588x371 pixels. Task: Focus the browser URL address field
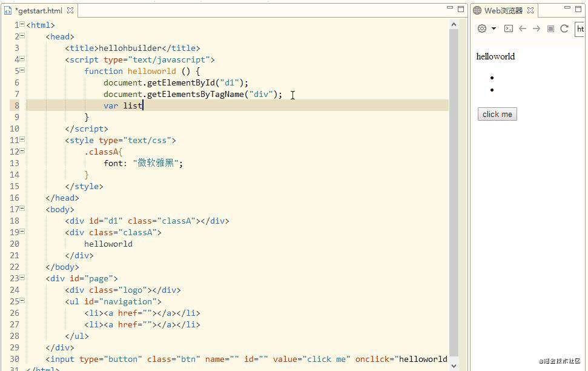(x=580, y=29)
